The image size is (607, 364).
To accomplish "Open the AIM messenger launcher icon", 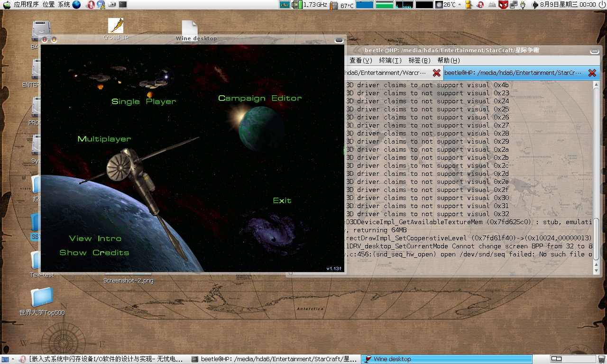I will click(101, 5).
